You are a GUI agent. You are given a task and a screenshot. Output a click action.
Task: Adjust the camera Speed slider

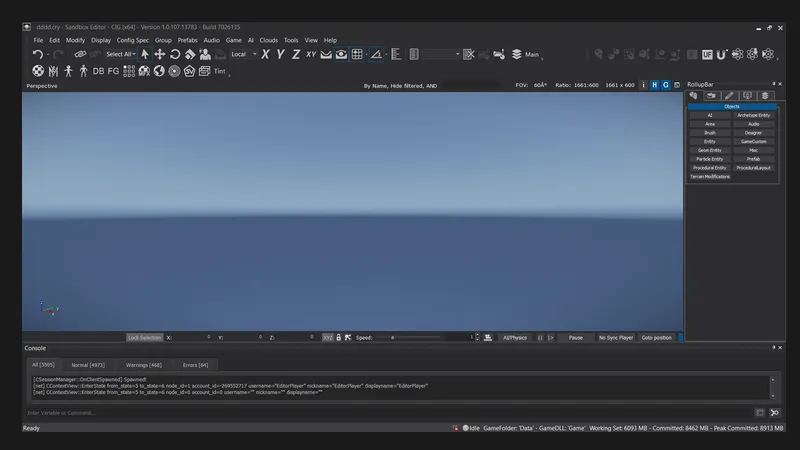click(x=408, y=338)
